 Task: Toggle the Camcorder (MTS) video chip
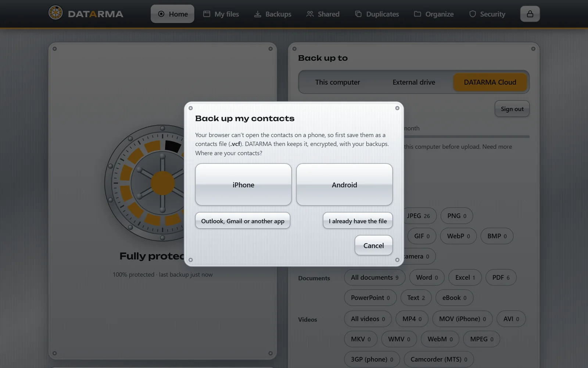tap(439, 359)
